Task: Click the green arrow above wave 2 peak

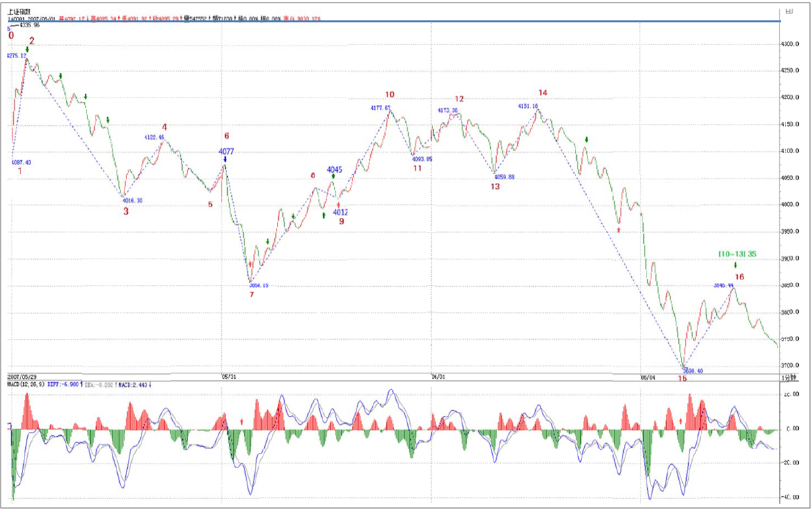Action: tap(28, 50)
